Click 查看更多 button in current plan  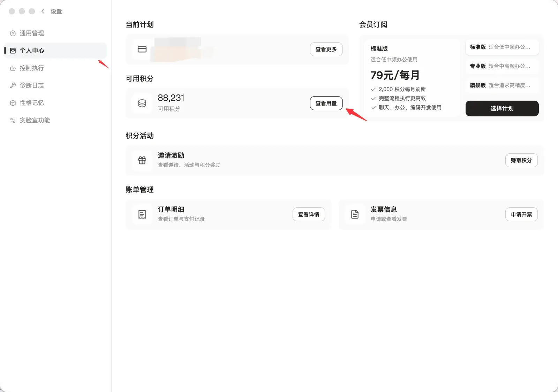pyautogui.click(x=326, y=49)
